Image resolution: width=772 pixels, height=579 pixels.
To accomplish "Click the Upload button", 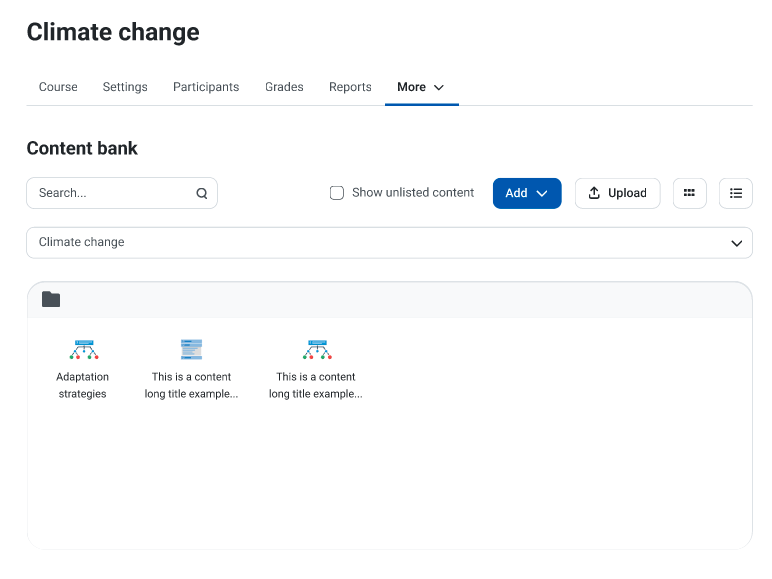I will coord(617,193).
